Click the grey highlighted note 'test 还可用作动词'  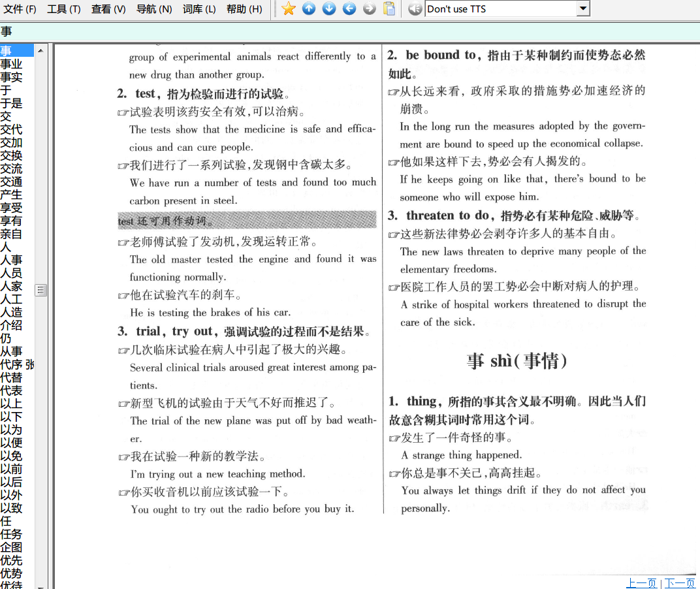coord(247,220)
